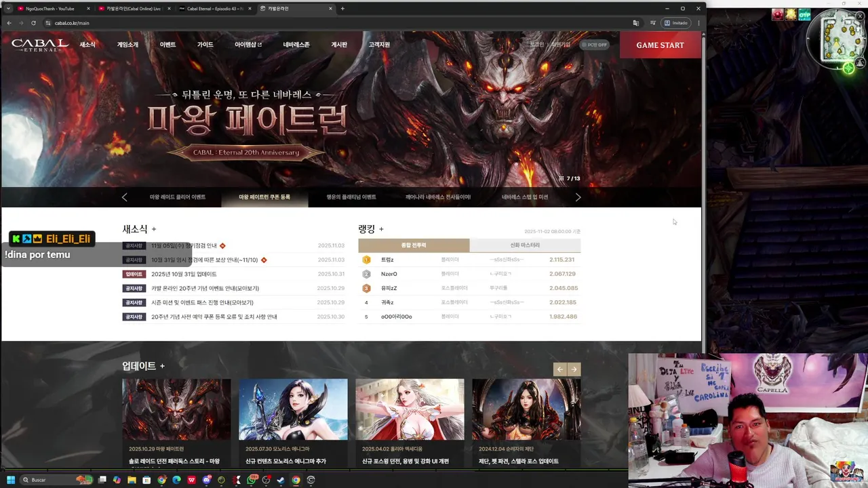
Task: Open the Chrome three-dot menu
Action: [698, 23]
